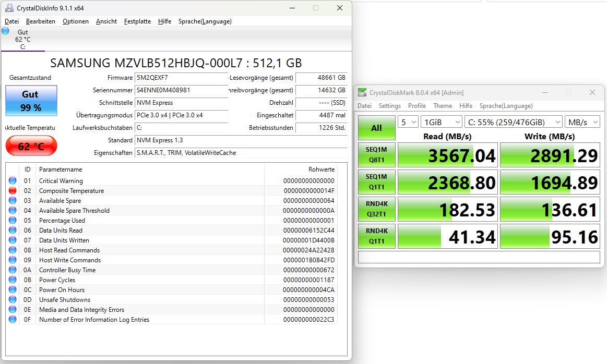Click status orb for Power Cycles row

13,280
